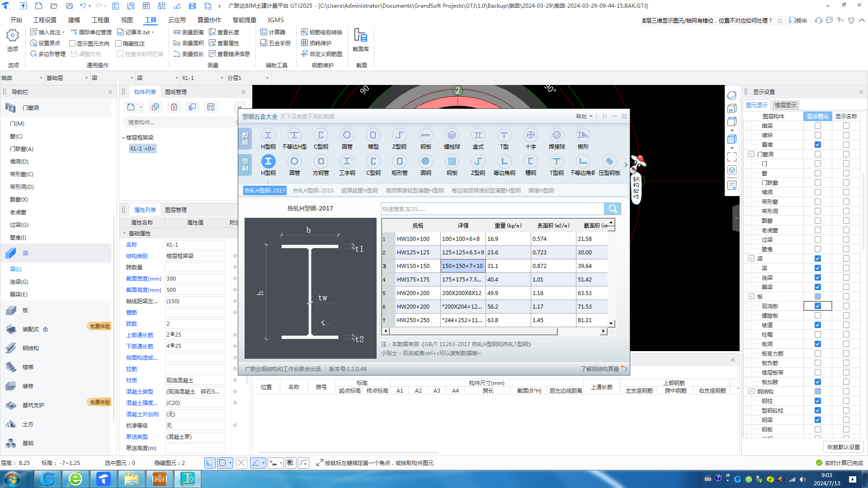
Task: Enable 显示图元方向 checkbox
Action: [72, 43]
